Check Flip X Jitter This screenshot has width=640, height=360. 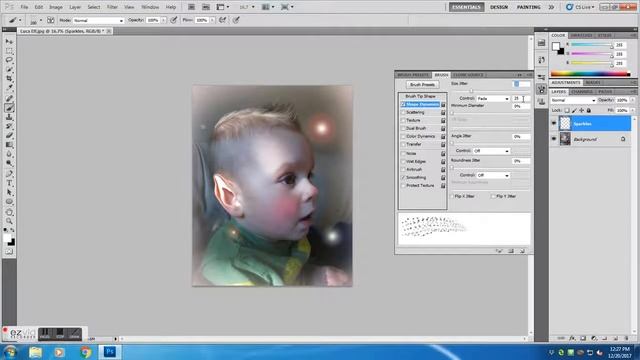coord(452,196)
